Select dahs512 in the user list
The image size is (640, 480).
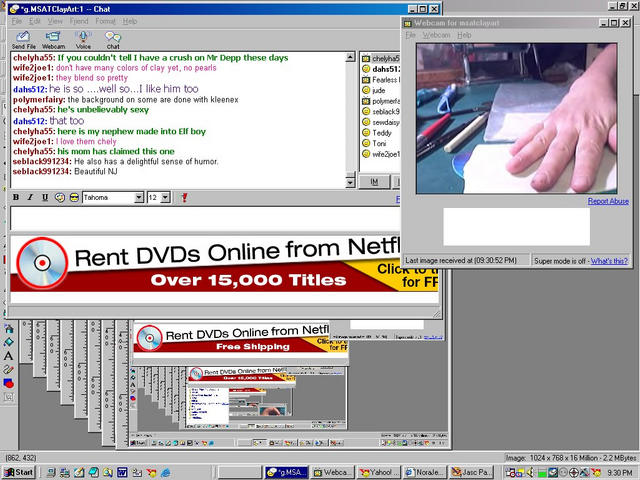tap(380, 69)
